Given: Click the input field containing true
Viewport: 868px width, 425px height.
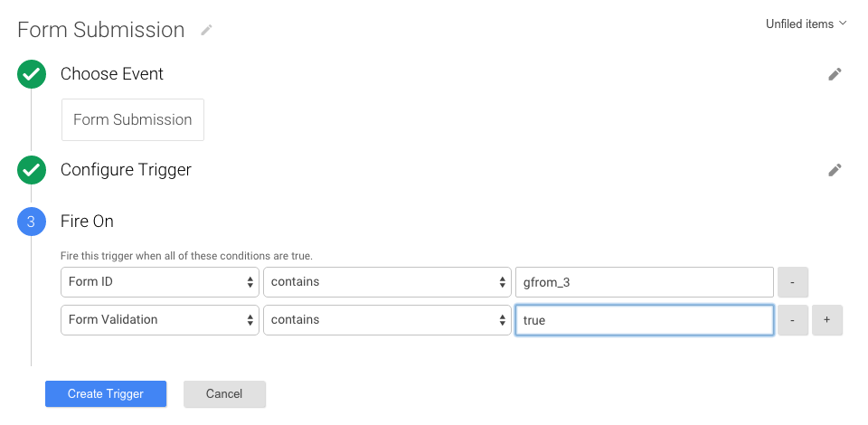Looking at the screenshot, I should (644, 320).
